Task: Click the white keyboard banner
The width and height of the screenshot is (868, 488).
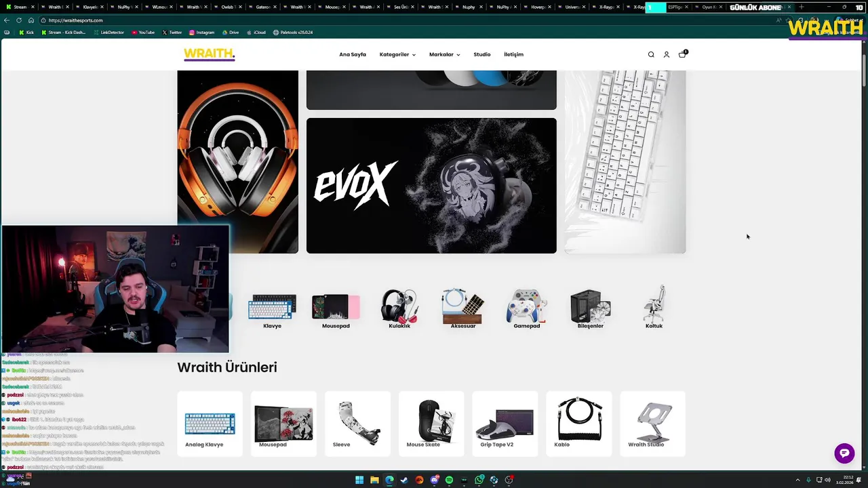Action: click(625, 162)
